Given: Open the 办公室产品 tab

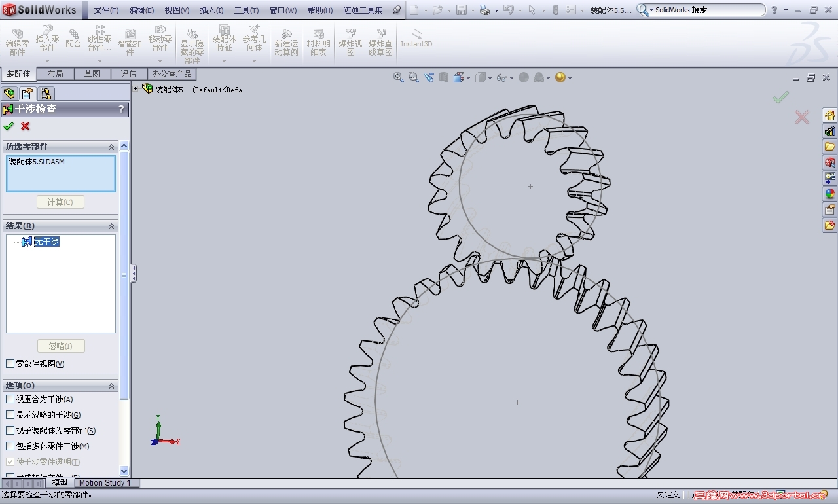Looking at the screenshot, I should coord(172,74).
